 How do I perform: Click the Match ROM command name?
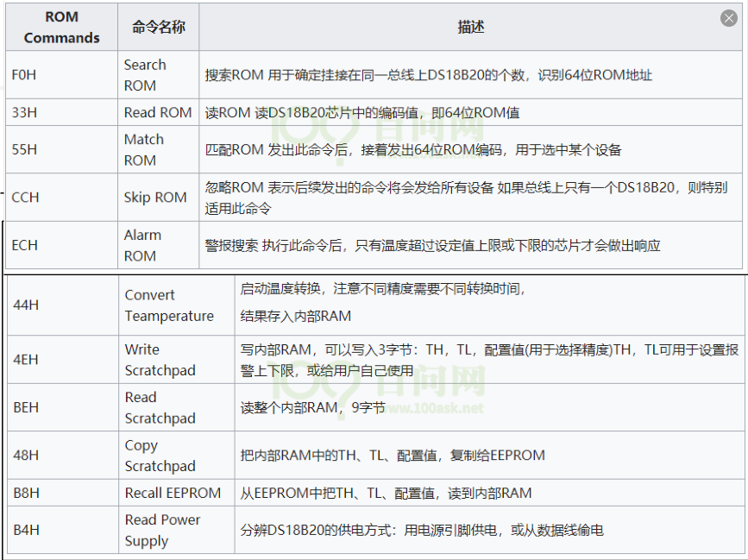[143, 149]
